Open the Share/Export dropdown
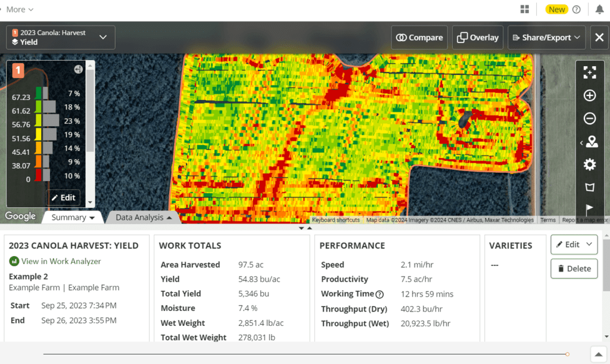This screenshot has height=364, width=610. [x=546, y=37]
